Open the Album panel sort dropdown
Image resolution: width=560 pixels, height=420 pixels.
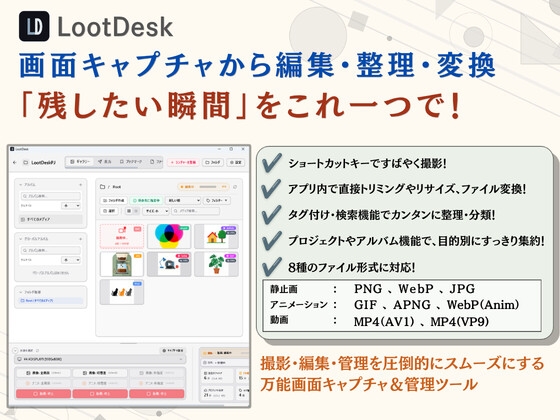tap(71, 206)
